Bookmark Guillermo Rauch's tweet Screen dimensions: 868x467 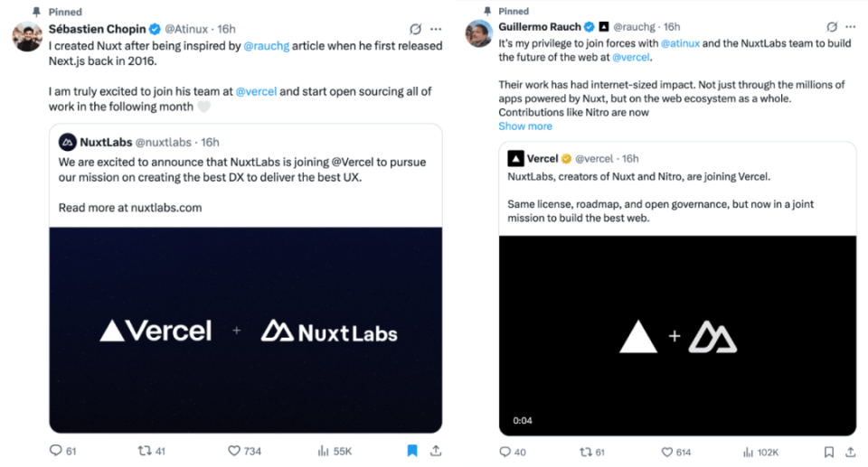click(828, 451)
